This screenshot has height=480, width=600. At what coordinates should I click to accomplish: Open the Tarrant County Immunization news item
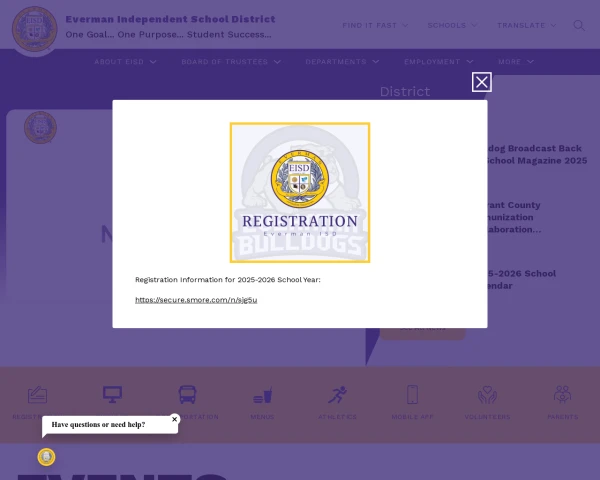(x=514, y=217)
